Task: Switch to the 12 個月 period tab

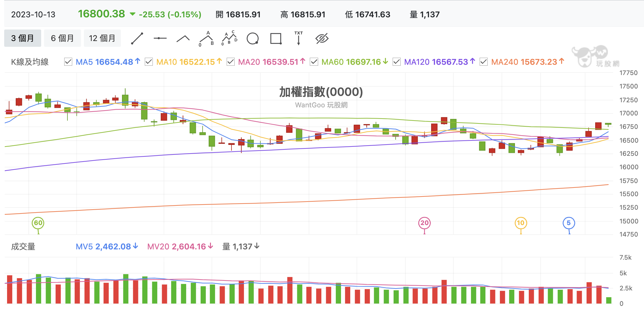Action: (102, 38)
